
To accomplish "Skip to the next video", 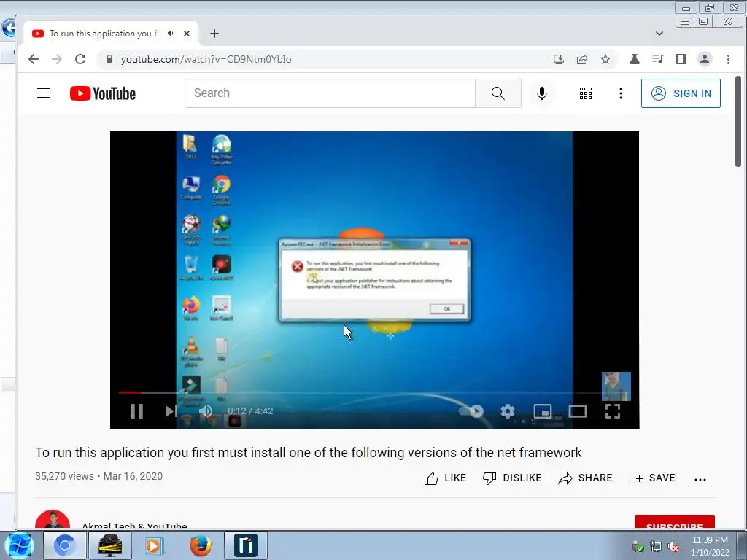I will (x=171, y=411).
